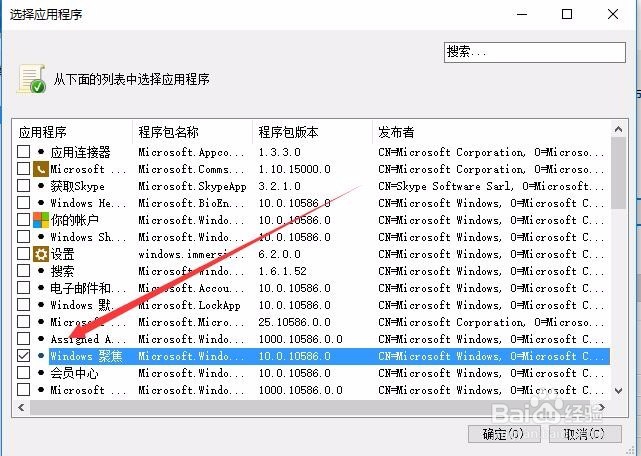This screenshot has width=641, height=456.
Task: Confirm selection with the 确定(O) button
Action: [504, 434]
